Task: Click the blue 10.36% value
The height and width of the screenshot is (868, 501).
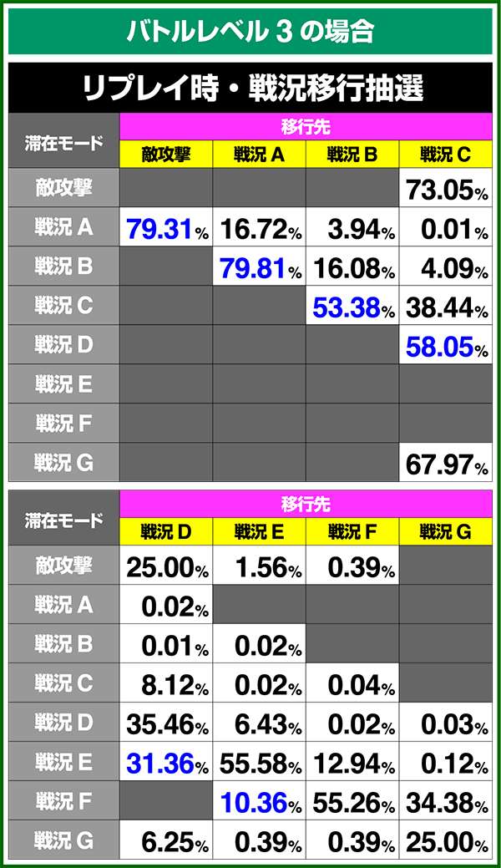Action: pyautogui.click(x=260, y=802)
